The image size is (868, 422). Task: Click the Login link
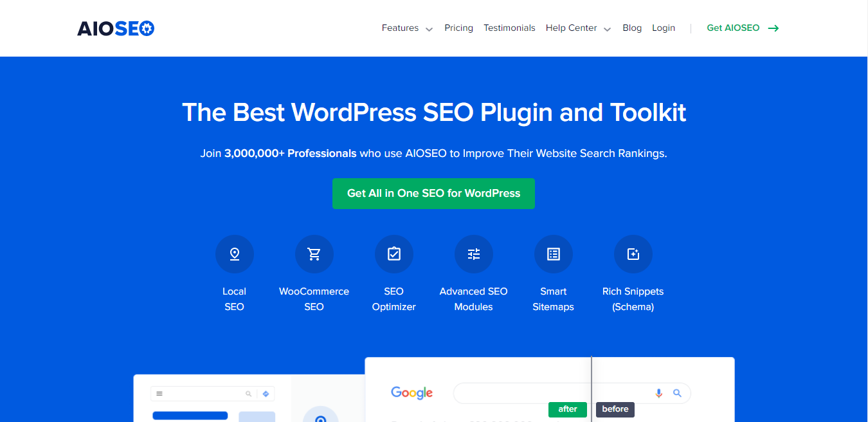[x=664, y=28]
